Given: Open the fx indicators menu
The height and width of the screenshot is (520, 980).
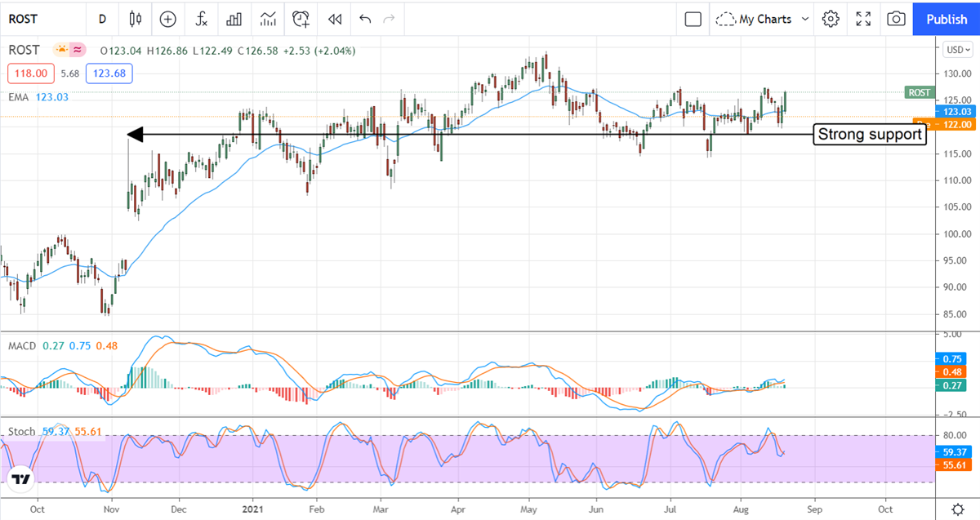Looking at the screenshot, I should (201, 19).
